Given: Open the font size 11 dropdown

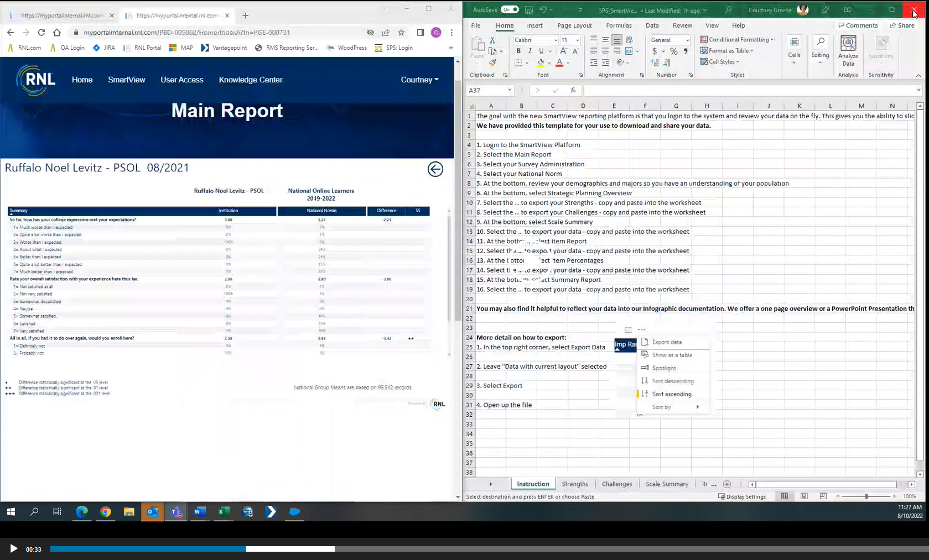Looking at the screenshot, I should pos(577,40).
